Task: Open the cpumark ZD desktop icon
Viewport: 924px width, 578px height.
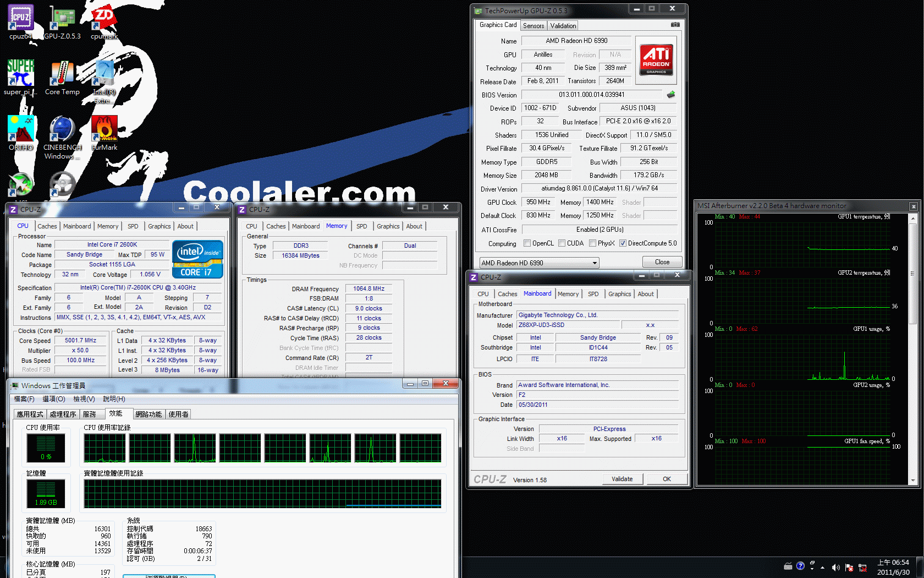Action: click(104, 22)
